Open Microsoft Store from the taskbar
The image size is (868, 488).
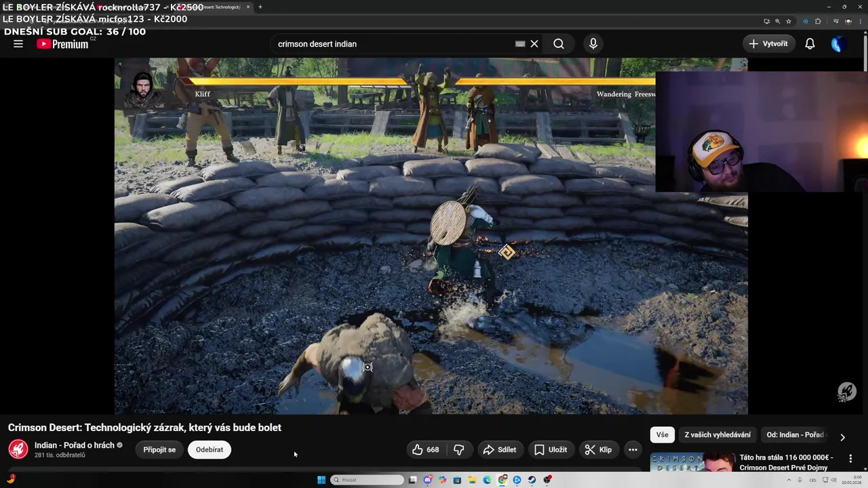point(458,480)
